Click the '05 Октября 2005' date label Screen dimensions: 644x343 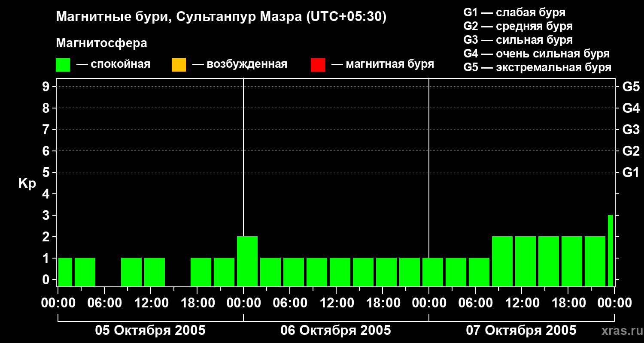(x=150, y=331)
